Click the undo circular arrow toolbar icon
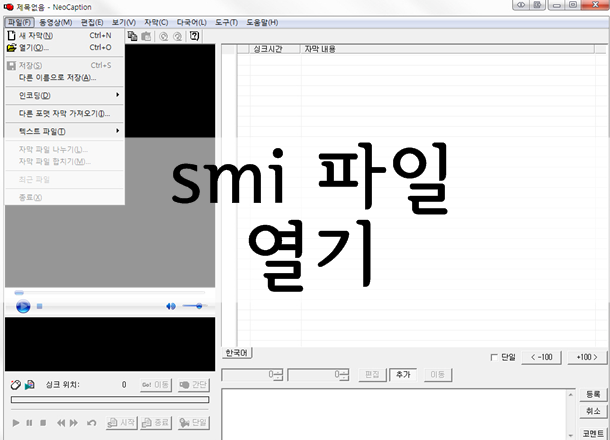This screenshot has width=610, height=440. click(164, 37)
